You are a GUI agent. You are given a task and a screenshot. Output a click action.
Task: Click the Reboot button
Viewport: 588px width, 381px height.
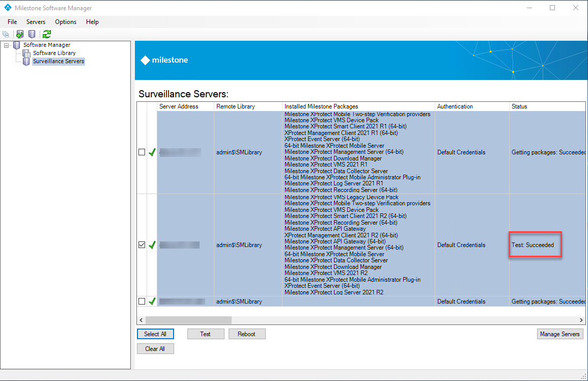point(247,334)
